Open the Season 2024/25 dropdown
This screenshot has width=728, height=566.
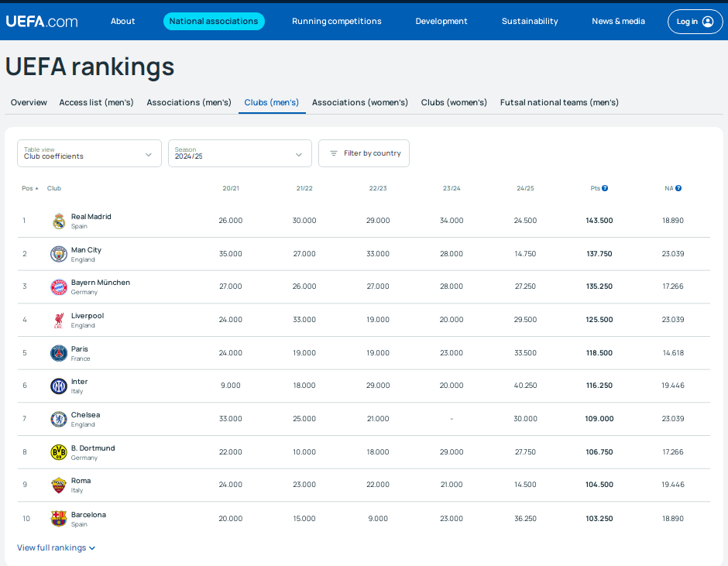240,153
